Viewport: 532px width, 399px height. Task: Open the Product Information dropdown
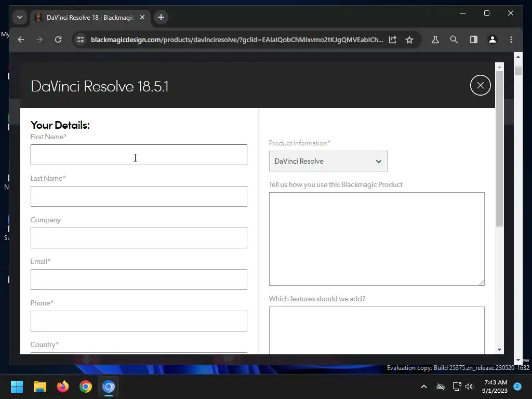(328, 161)
